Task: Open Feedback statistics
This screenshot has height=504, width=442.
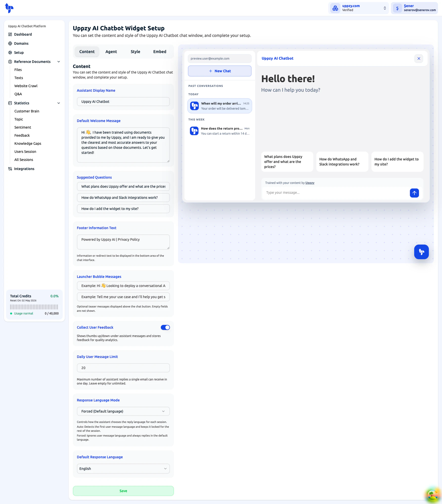Action: pos(22,135)
